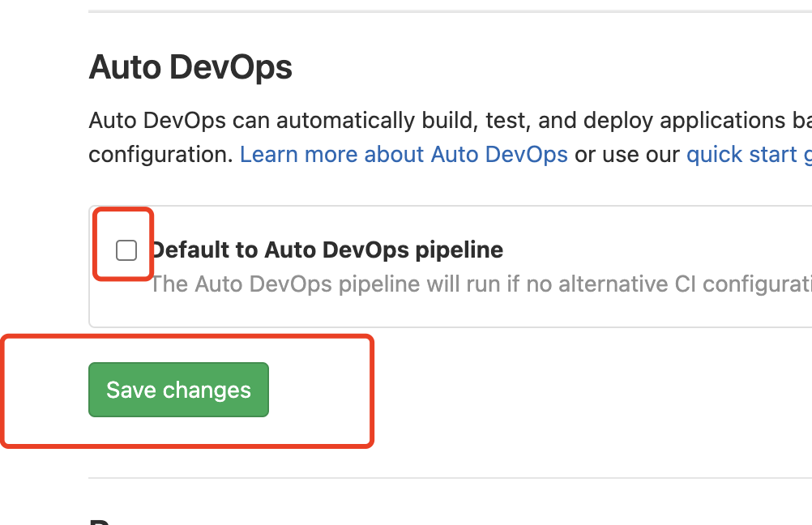This screenshot has height=525, width=812.
Task: Enable the Default to Auto DevOps pipeline checkbox
Action: tap(126, 250)
